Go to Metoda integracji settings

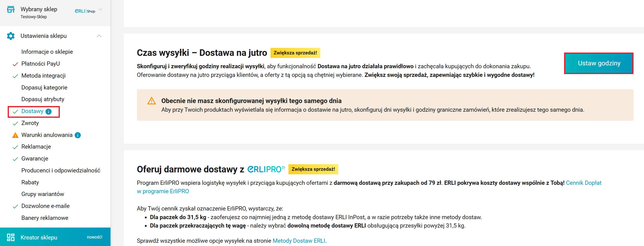[x=43, y=75]
